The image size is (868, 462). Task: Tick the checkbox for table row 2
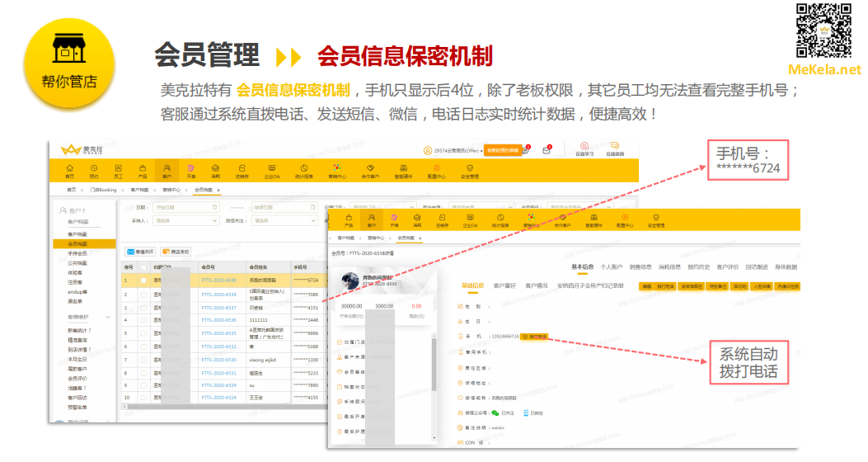click(143, 295)
